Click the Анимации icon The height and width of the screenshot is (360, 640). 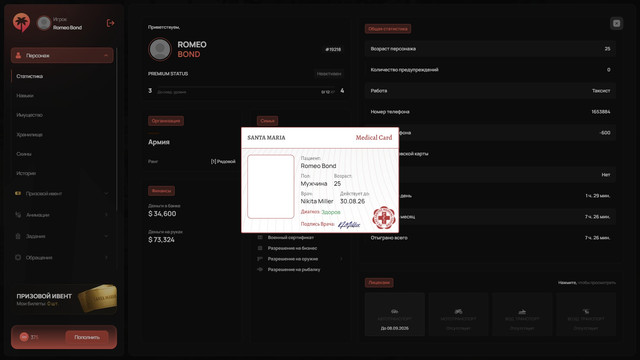(18, 215)
